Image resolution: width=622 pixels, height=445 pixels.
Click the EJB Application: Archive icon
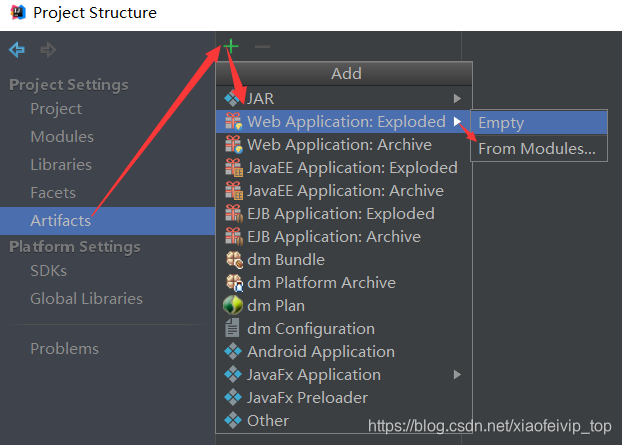[233, 236]
